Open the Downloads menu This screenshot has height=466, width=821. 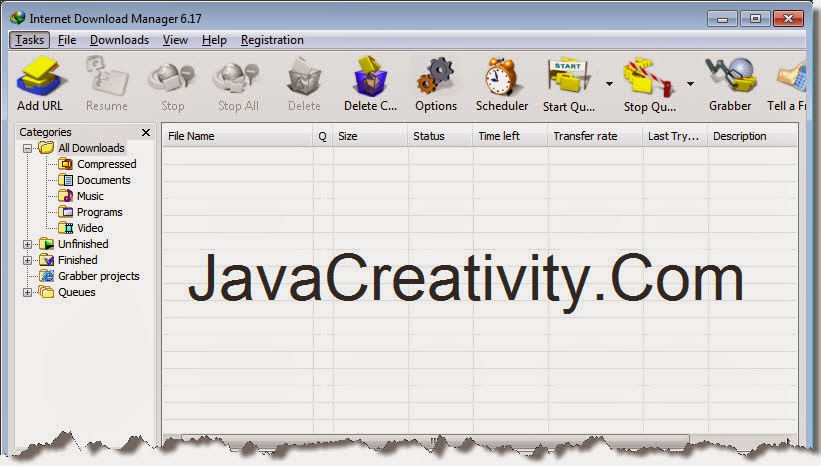[x=119, y=40]
